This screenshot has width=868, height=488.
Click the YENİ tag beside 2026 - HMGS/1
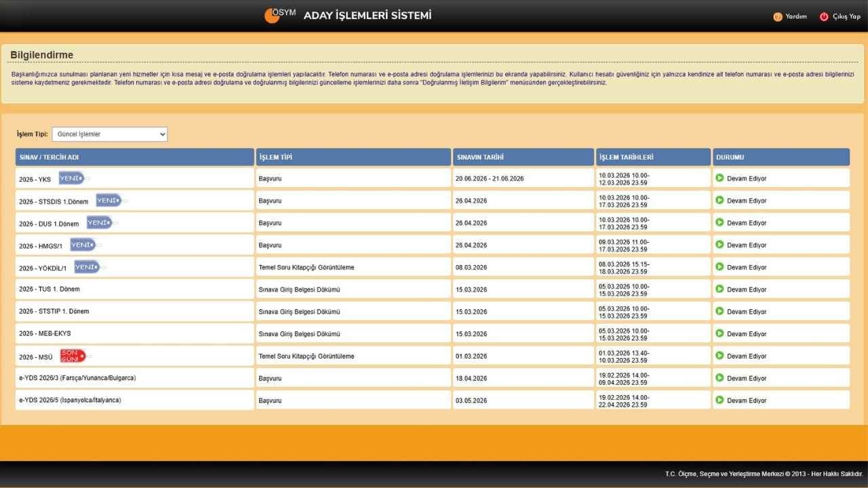point(83,245)
